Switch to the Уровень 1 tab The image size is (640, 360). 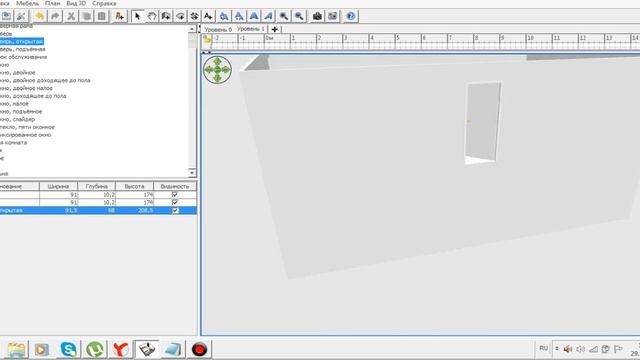[x=251, y=29]
